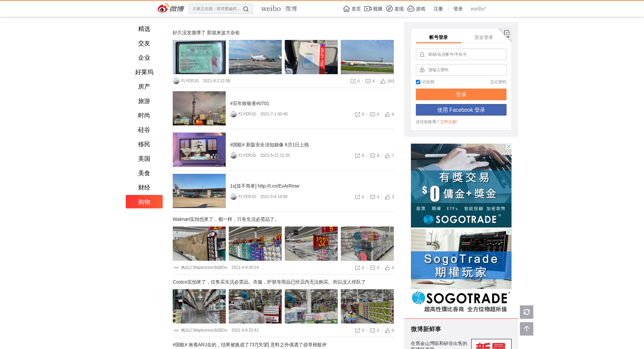
Task: Close the top SogoTrade ad
Action: click(508, 146)
